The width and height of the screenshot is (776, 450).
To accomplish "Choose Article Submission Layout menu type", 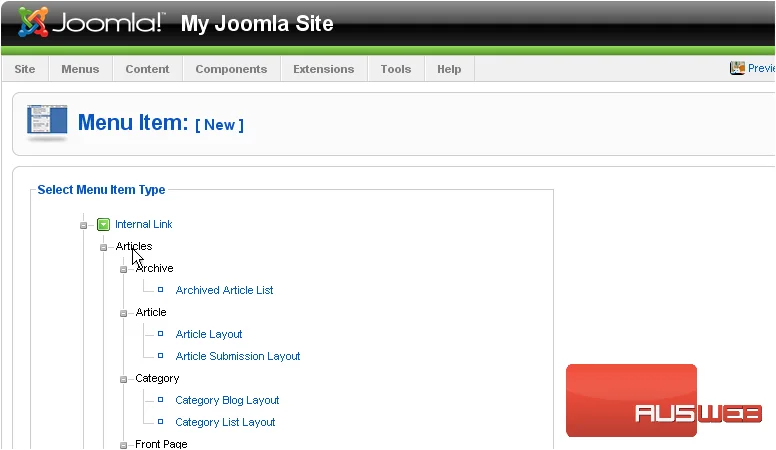I will [238, 356].
